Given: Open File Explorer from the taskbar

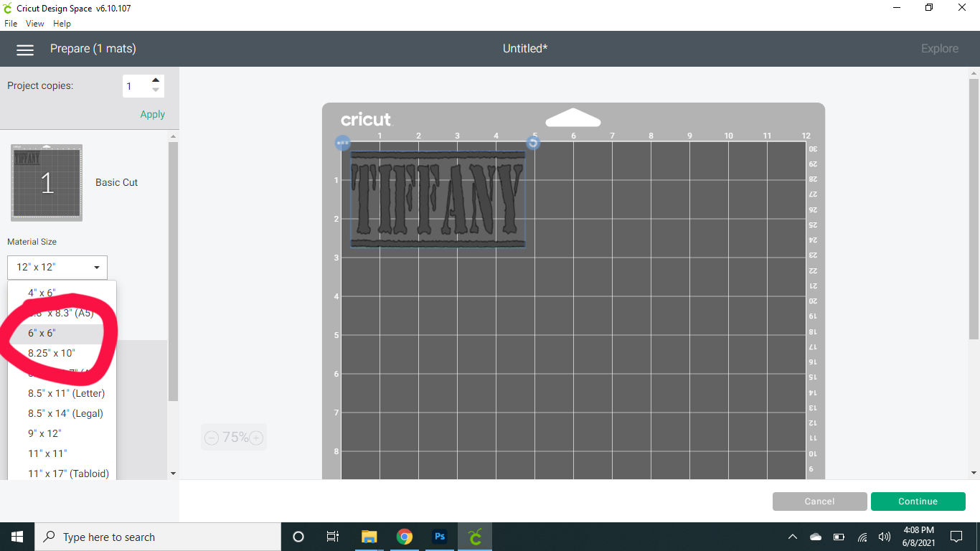Looking at the screenshot, I should (369, 537).
